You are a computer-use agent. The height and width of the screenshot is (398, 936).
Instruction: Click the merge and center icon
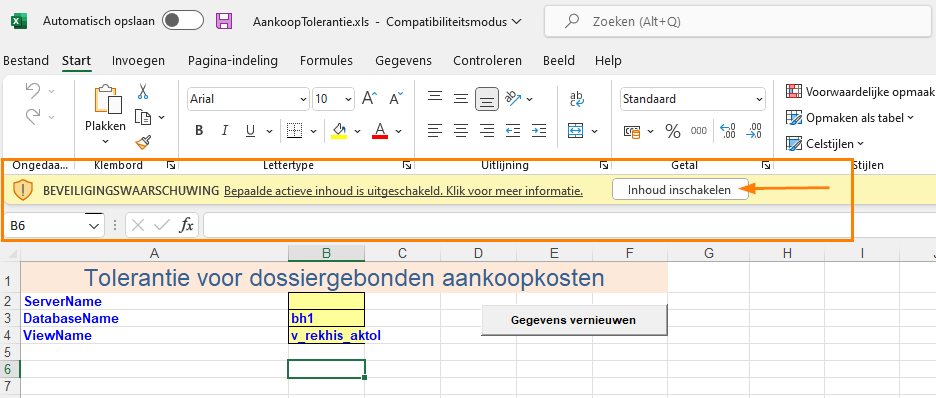[x=575, y=130]
